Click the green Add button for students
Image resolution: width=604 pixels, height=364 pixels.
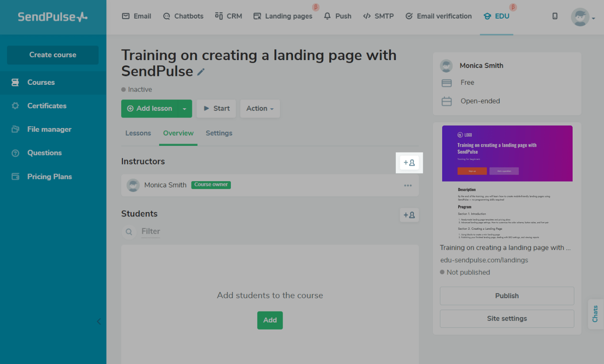[270, 320]
